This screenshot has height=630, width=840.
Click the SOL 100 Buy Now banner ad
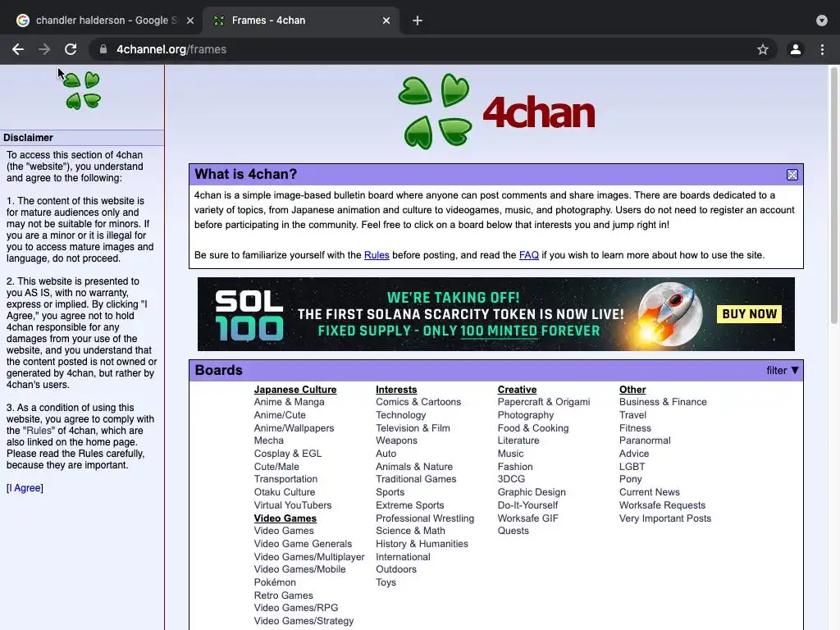coord(496,314)
